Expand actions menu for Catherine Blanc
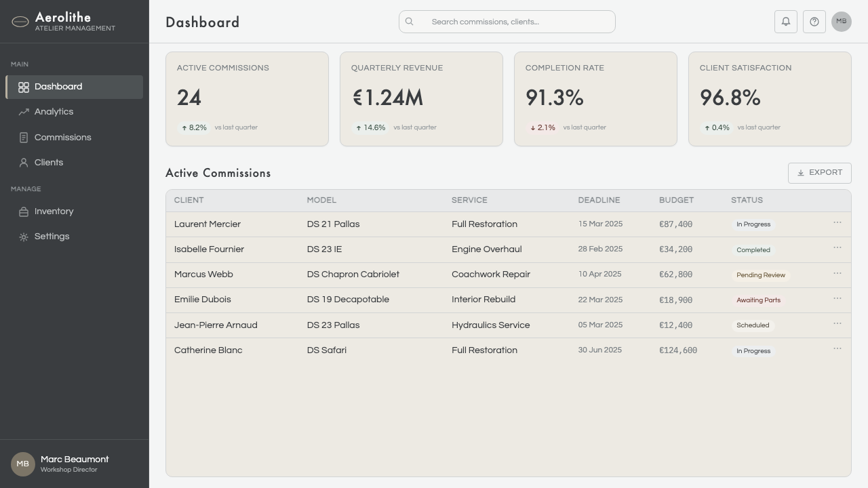This screenshot has height=488, width=868. tap(837, 348)
